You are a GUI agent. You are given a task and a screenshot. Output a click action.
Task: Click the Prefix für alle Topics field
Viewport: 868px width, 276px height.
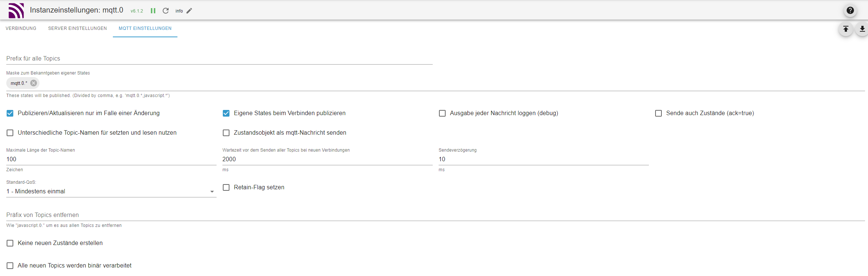tap(219, 59)
